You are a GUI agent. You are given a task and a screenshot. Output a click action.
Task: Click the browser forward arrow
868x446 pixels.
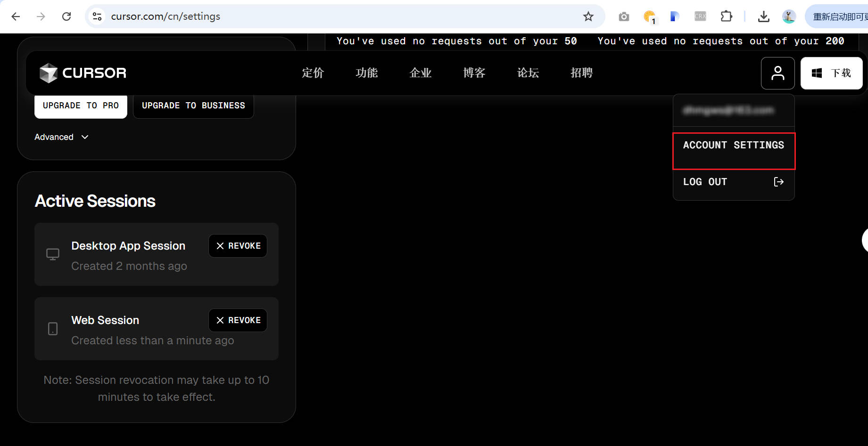(41, 16)
